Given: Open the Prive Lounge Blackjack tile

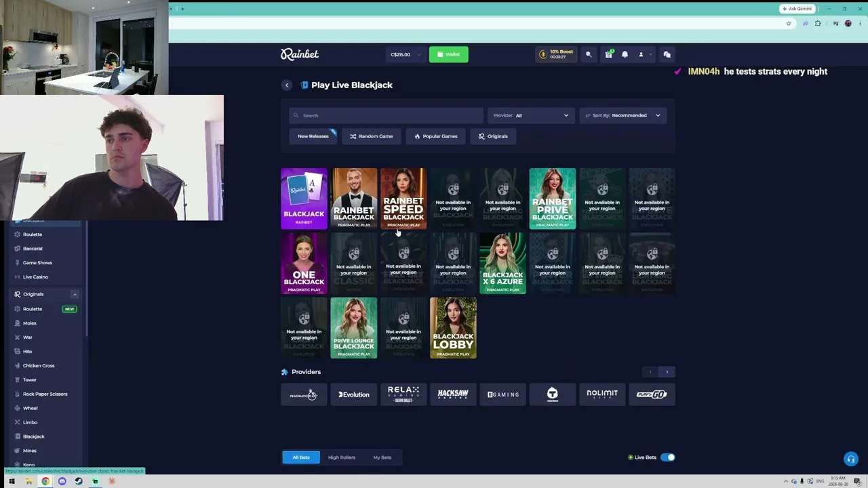Looking at the screenshot, I should pyautogui.click(x=354, y=328).
